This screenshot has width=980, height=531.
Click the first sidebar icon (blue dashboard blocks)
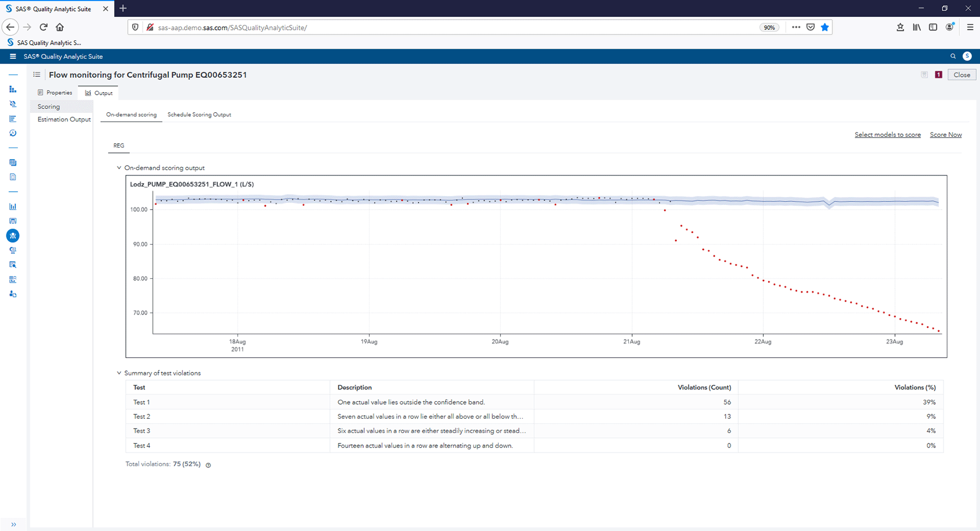click(13, 89)
